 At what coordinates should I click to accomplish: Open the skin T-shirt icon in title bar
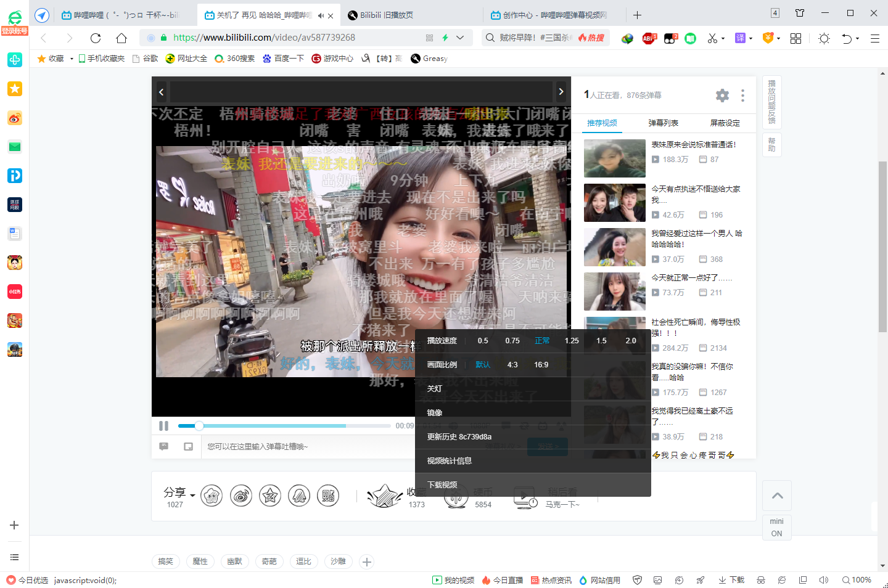tap(800, 13)
